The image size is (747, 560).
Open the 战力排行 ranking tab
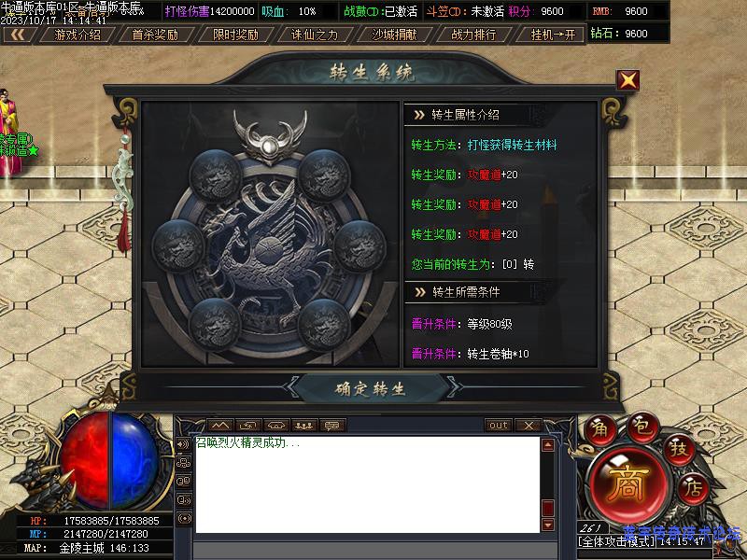pos(473,35)
